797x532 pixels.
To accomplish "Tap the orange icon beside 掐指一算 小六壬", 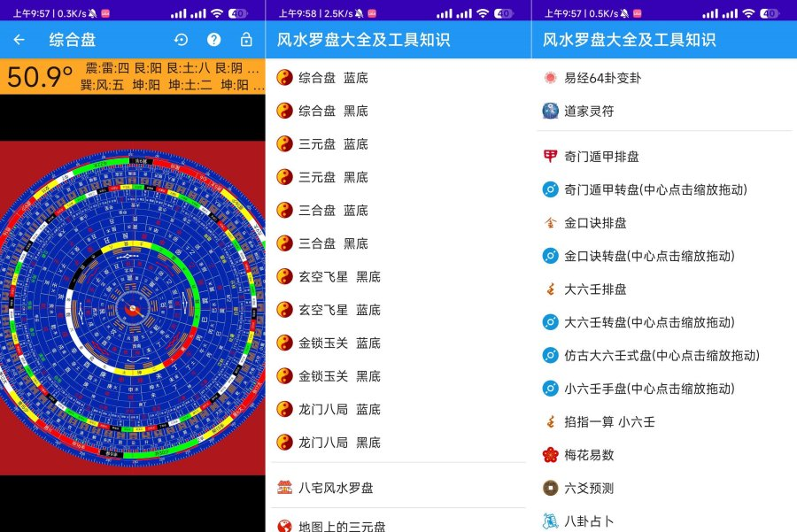I will pyautogui.click(x=550, y=421).
